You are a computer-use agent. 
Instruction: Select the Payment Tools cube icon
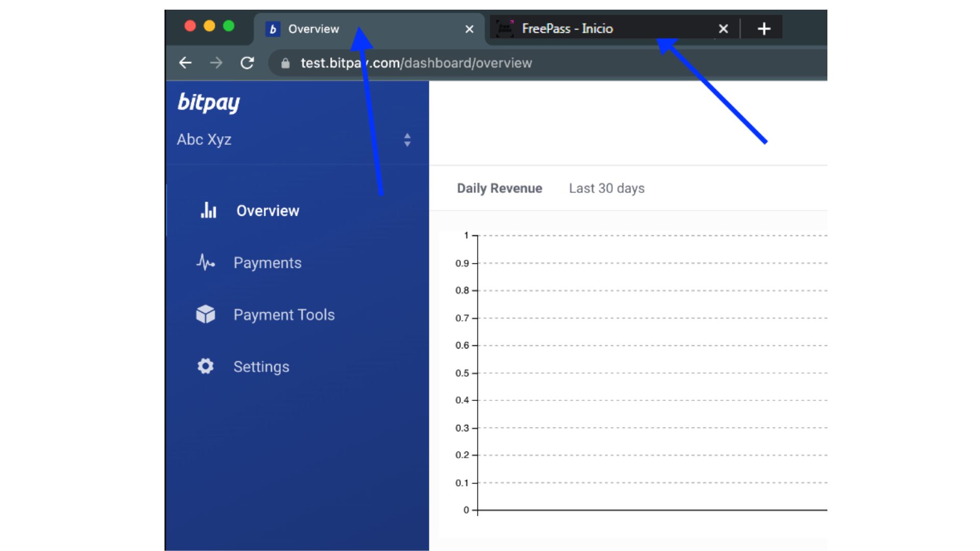click(206, 314)
